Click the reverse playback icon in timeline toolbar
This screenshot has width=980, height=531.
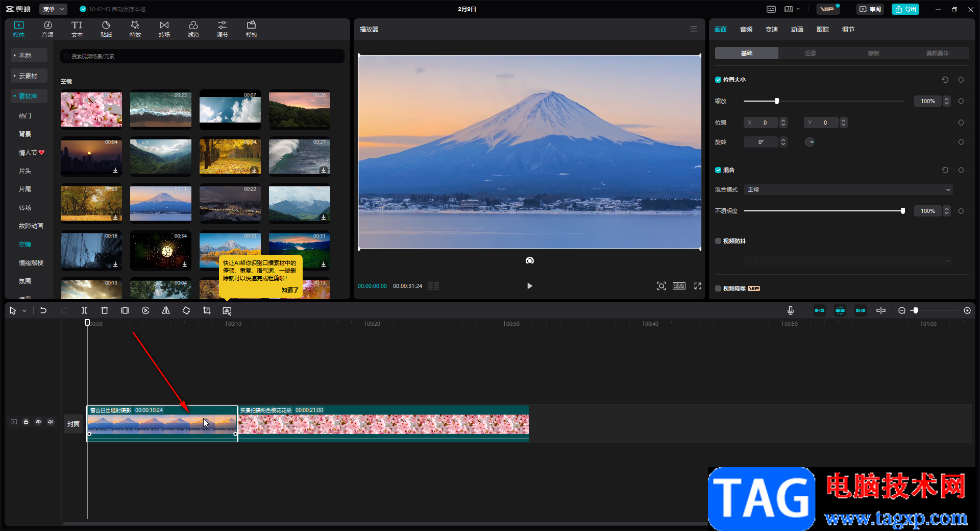[145, 310]
